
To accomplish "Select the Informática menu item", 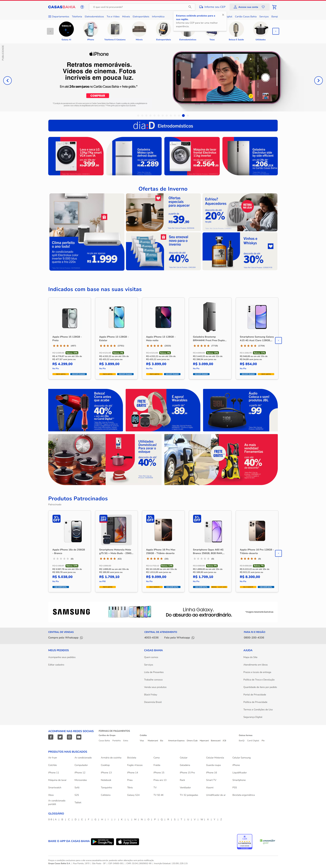I will click(158, 16).
